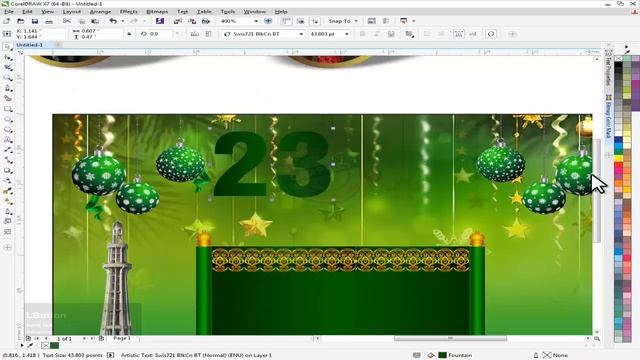Click the Undo arrow icon
The image size is (640, 360).
tap(113, 21)
